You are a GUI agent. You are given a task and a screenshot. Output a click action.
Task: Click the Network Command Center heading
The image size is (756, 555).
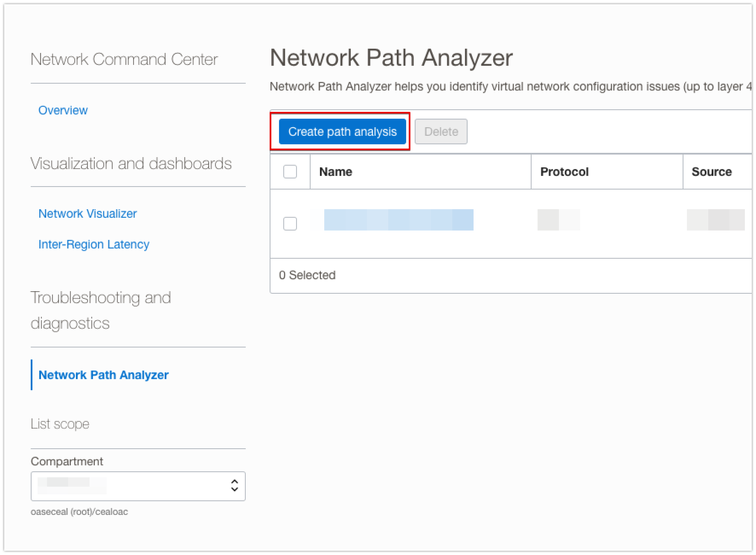pyautogui.click(x=125, y=60)
